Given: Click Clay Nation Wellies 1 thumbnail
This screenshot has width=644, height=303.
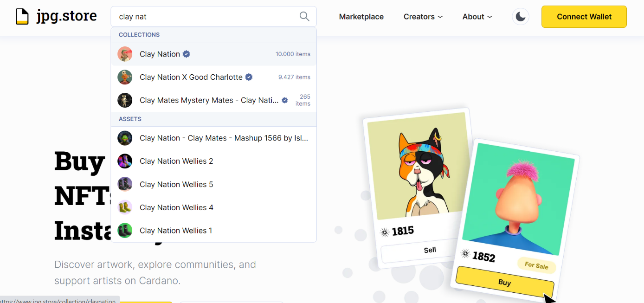Looking at the screenshot, I should pyautogui.click(x=125, y=231).
